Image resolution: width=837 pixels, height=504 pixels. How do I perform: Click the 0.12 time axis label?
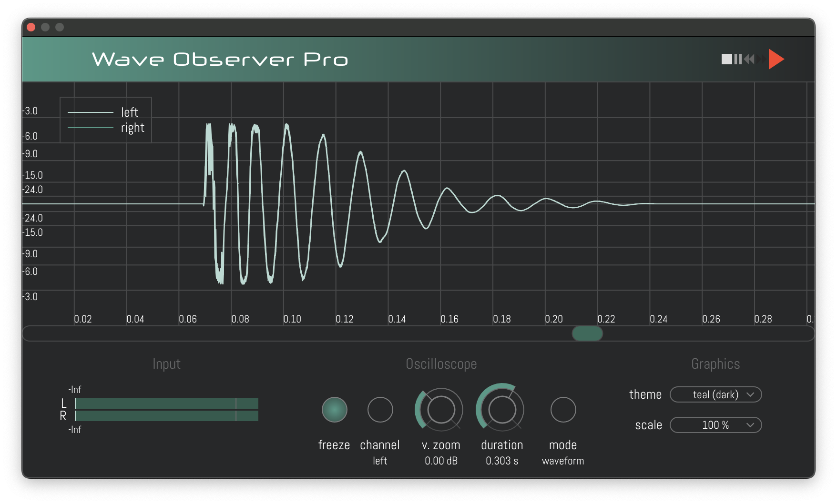[345, 319]
